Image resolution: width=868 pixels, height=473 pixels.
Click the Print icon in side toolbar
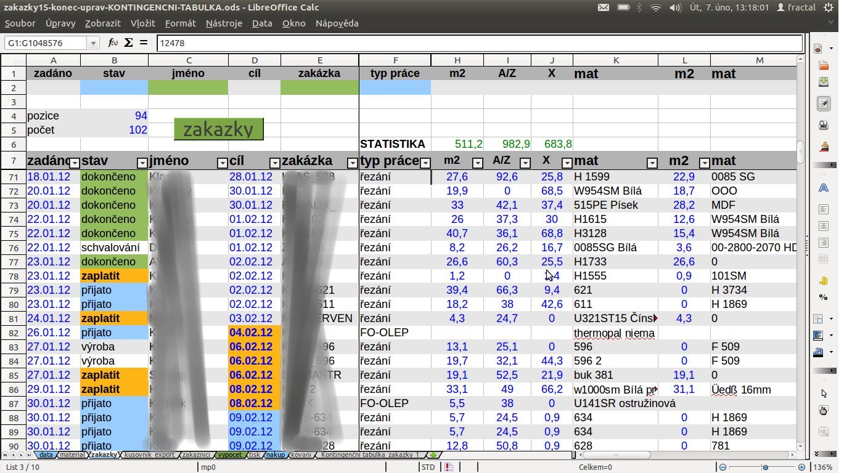point(823,126)
